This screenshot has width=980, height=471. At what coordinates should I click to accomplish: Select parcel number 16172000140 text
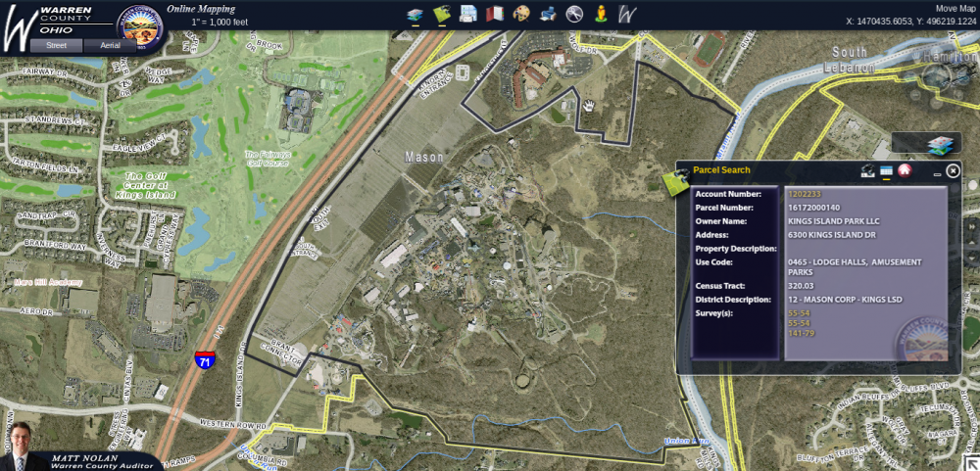click(813, 208)
